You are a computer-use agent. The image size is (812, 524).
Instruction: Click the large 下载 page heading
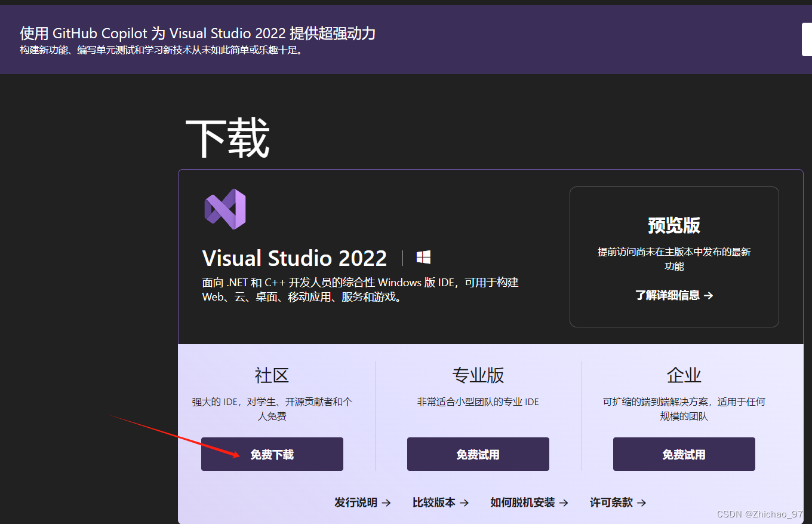point(227,138)
